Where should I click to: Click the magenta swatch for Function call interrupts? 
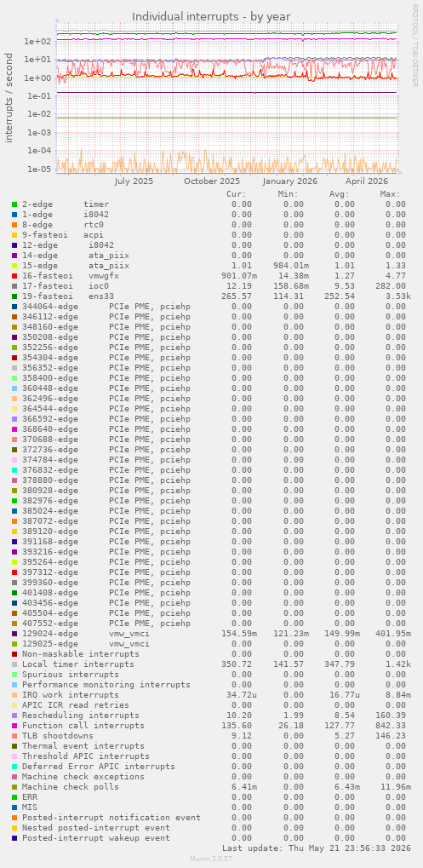14,726
